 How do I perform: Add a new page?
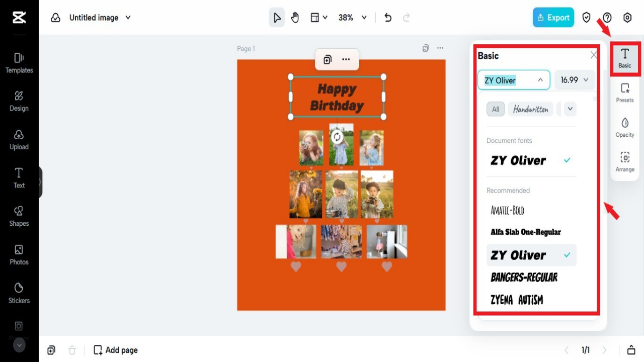[115, 349]
